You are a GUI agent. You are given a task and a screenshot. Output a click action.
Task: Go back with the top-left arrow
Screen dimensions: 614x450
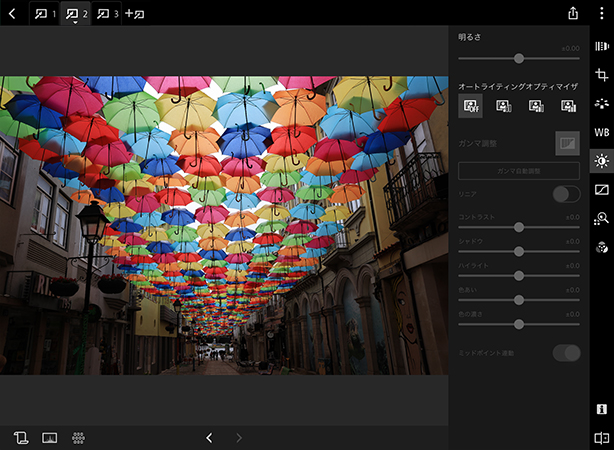pos(12,13)
